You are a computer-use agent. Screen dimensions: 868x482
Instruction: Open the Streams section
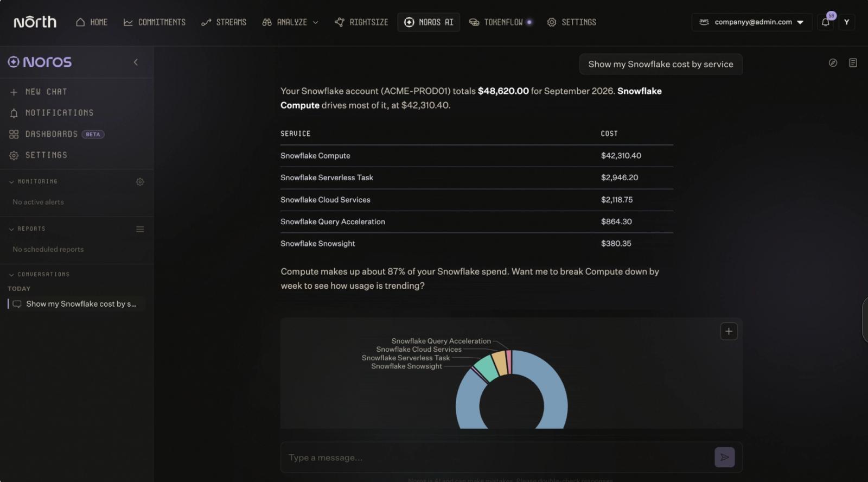pos(224,22)
